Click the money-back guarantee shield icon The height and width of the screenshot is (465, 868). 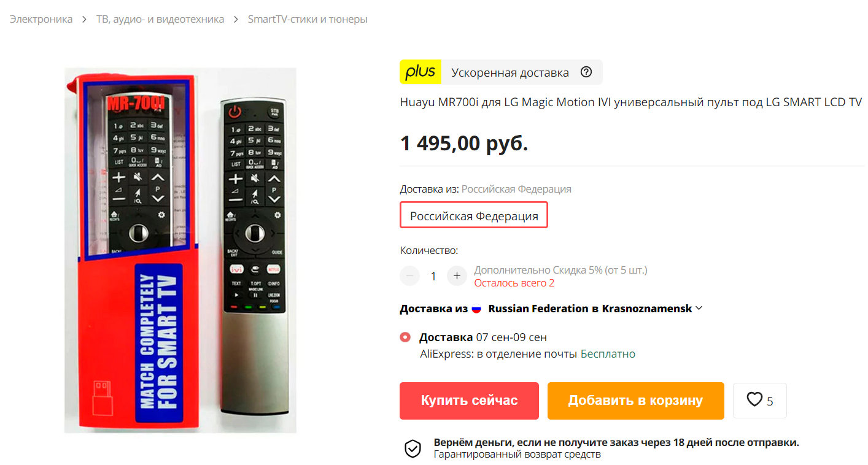click(413, 448)
